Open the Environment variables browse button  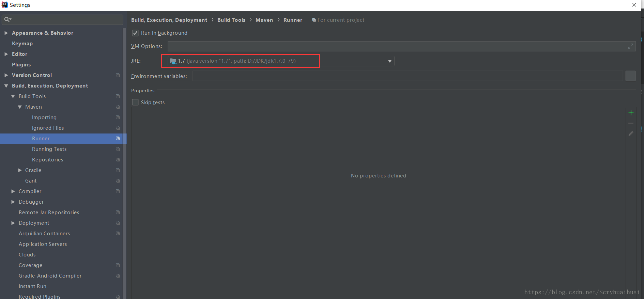[631, 76]
